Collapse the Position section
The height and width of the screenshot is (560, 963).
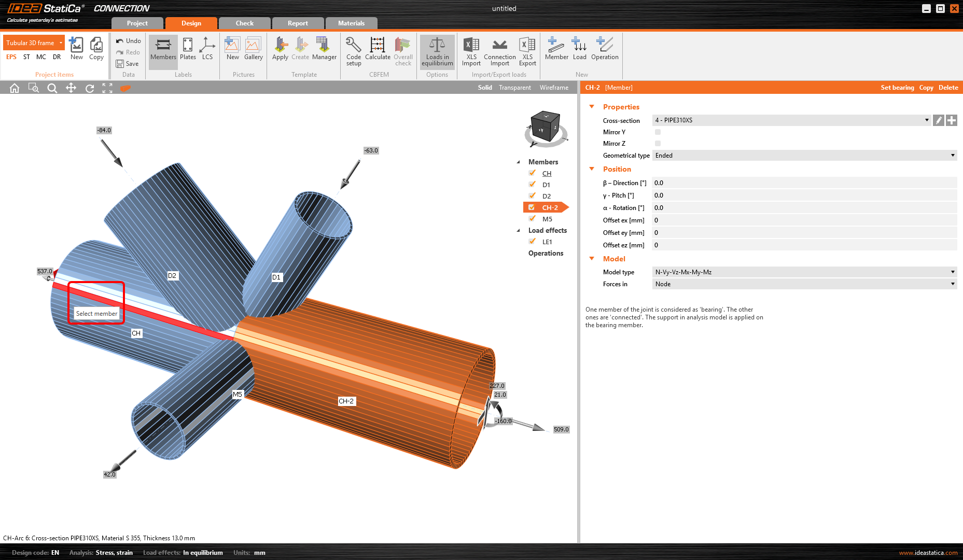coord(592,169)
